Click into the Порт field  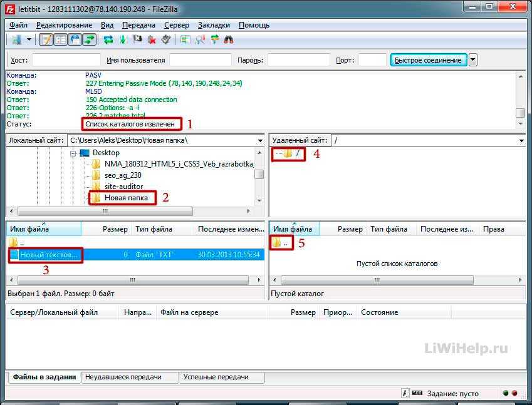point(372,60)
